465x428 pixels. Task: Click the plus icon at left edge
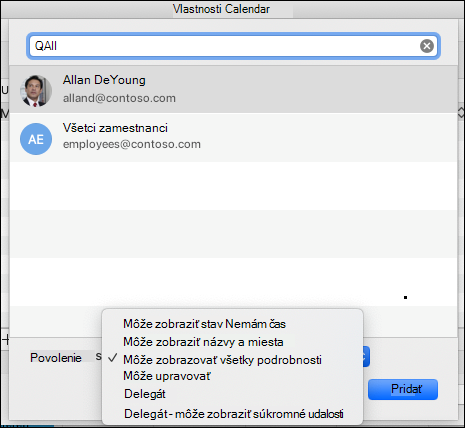[6, 340]
